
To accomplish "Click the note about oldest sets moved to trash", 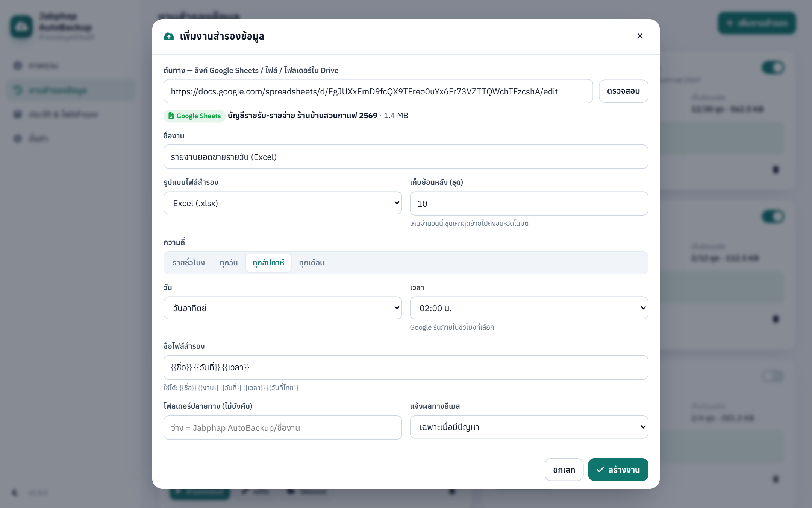I will 469,224.
